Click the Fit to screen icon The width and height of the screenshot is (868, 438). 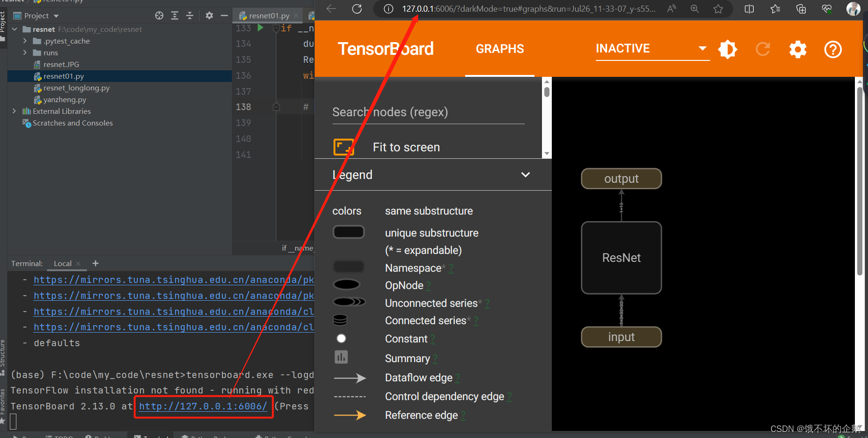(343, 147)
